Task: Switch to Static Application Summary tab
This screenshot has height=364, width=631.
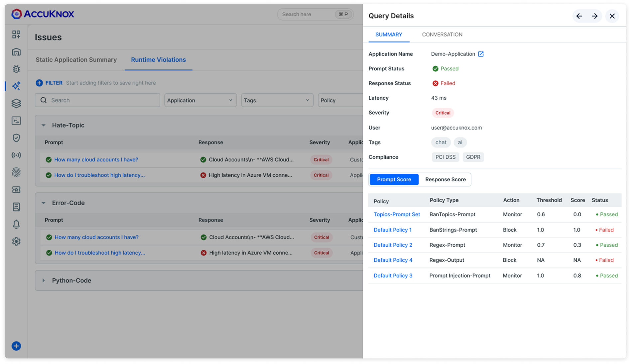Action: pos(76,60)
